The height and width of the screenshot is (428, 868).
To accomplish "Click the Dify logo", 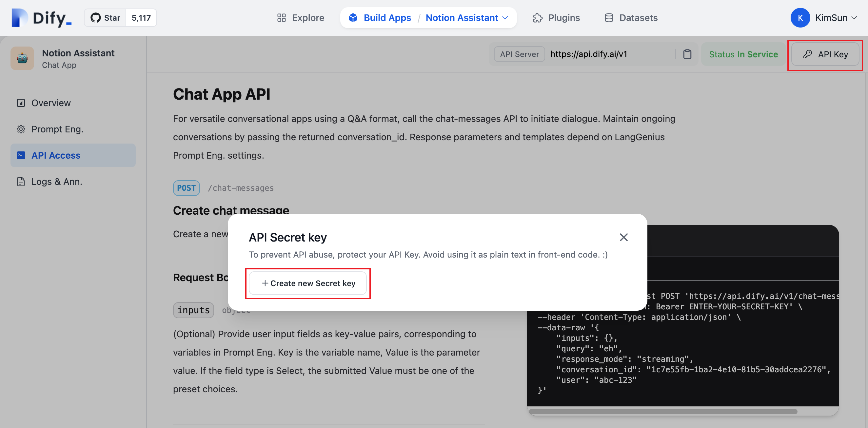I will coord(42,18).
